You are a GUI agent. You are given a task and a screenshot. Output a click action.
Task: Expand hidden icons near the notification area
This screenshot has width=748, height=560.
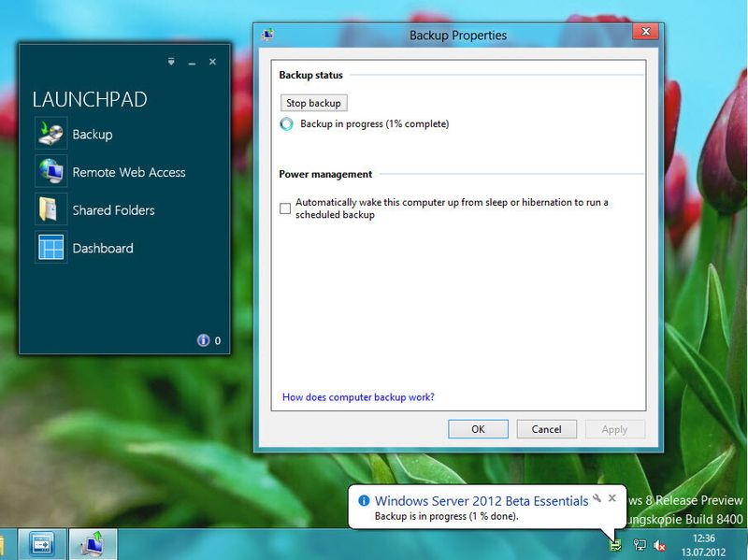point(599,544)
